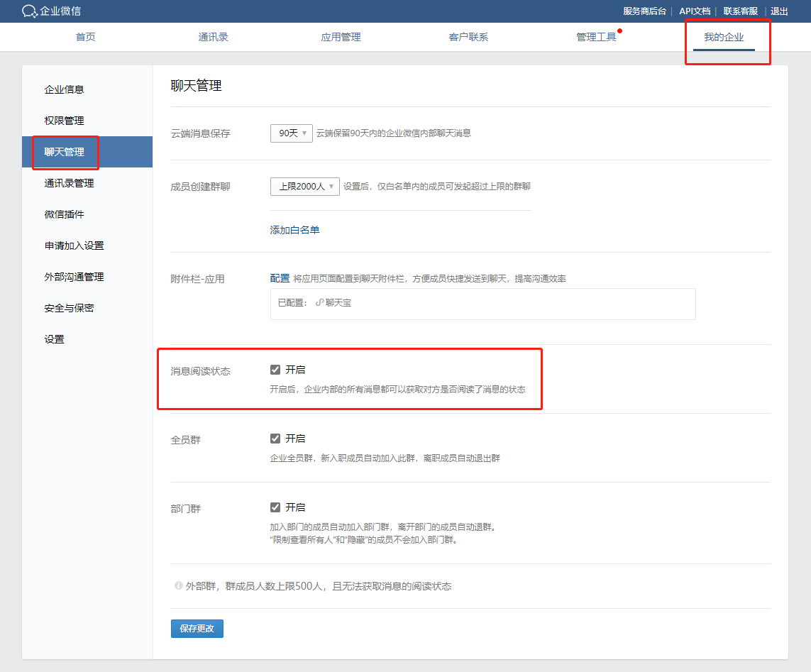Open 安全与保密 in the sidebar
This screenshot has height=672, width=811.
click(x=69, y=308)
